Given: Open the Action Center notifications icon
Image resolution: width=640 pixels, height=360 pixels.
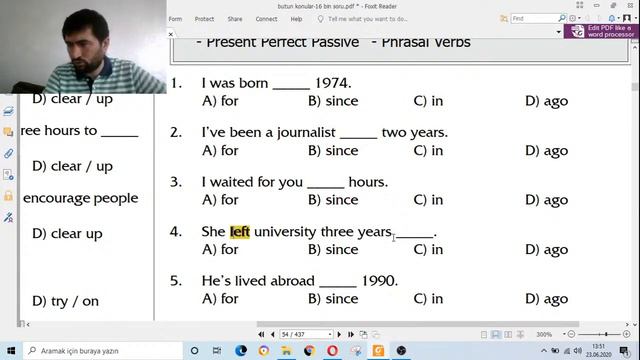Looking at the screenshot, I should [x=625, y=351].
